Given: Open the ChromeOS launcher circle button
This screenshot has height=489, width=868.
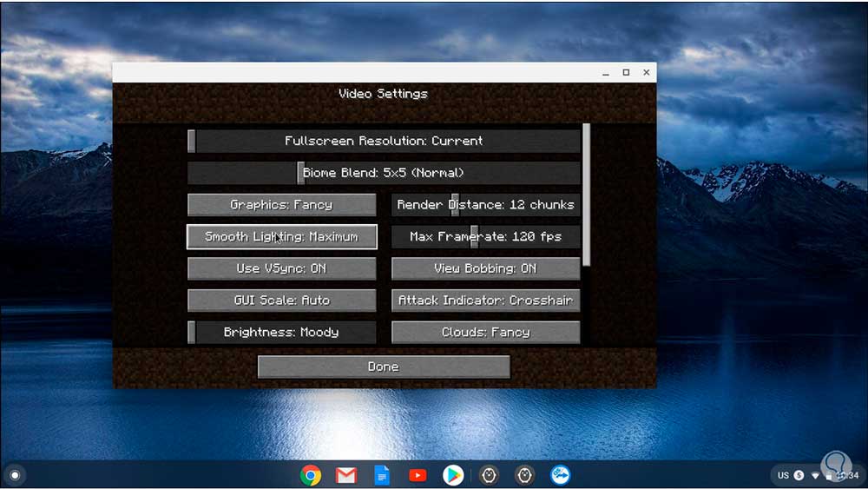Looking at the screenshot, I should pyautogui.click(x=15, y=475).
